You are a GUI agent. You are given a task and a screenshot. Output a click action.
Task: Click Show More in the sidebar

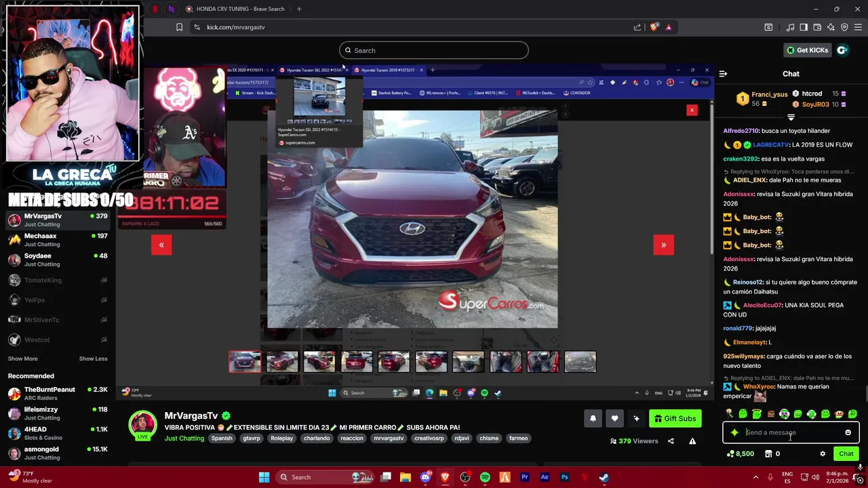22,359
